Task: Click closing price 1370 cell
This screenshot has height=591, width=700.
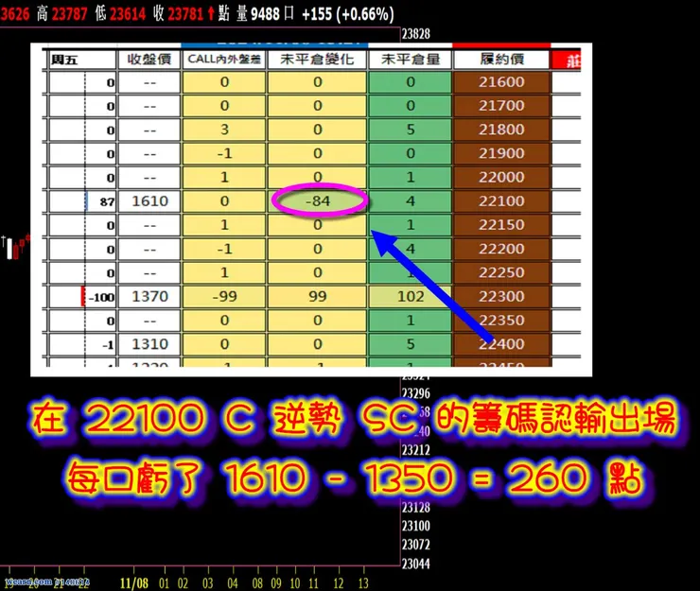Action: [x=149, y=296]
